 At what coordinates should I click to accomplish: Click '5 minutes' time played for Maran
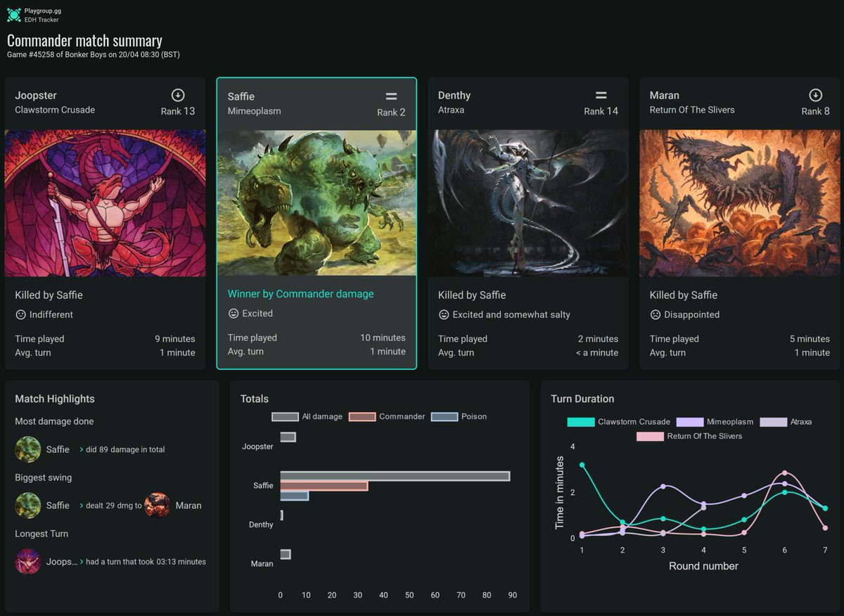(x=810, y=339)
